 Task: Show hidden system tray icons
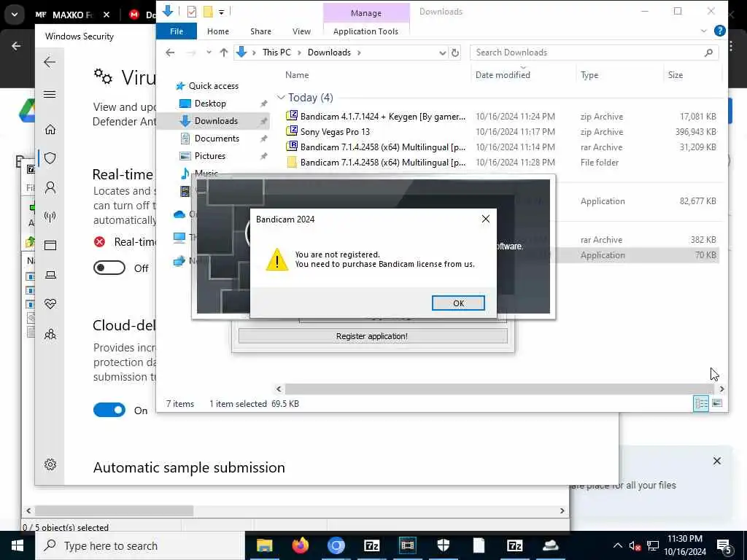(617, 545)
